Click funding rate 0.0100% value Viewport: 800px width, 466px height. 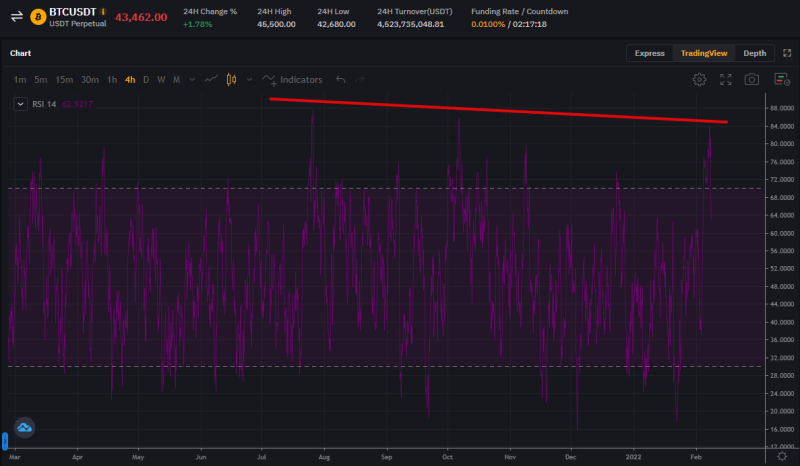tap(488, 24)
